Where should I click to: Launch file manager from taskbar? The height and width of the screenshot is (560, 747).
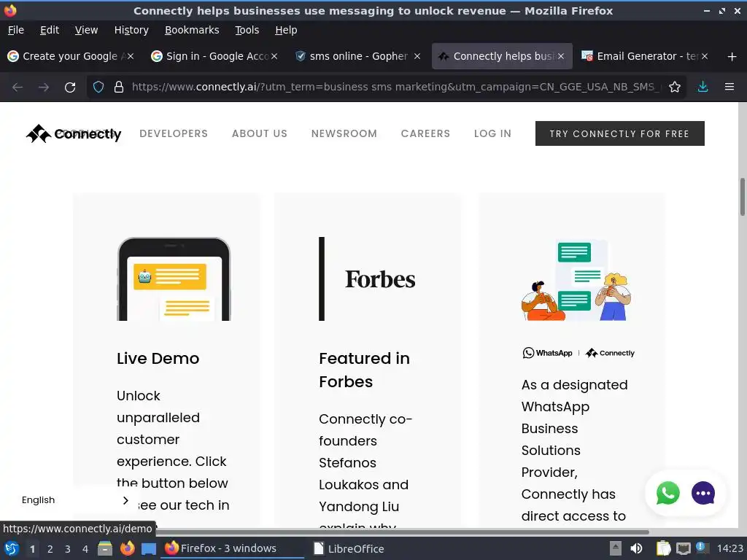105,548
